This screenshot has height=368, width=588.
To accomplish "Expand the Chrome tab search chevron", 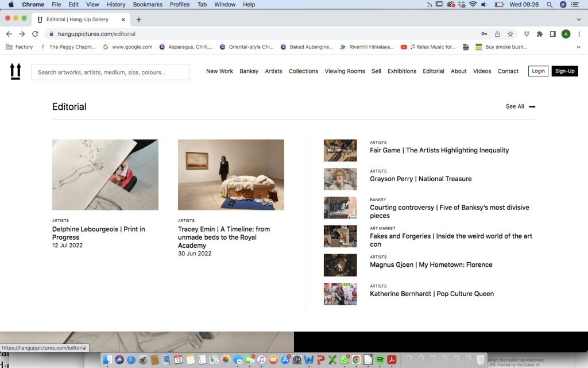I will tap(578, 20).
